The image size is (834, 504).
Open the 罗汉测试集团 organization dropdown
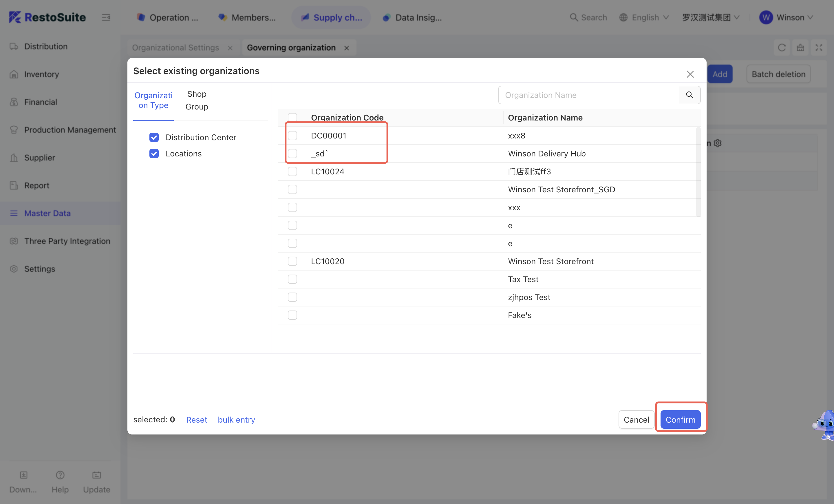tap(710, 17)
